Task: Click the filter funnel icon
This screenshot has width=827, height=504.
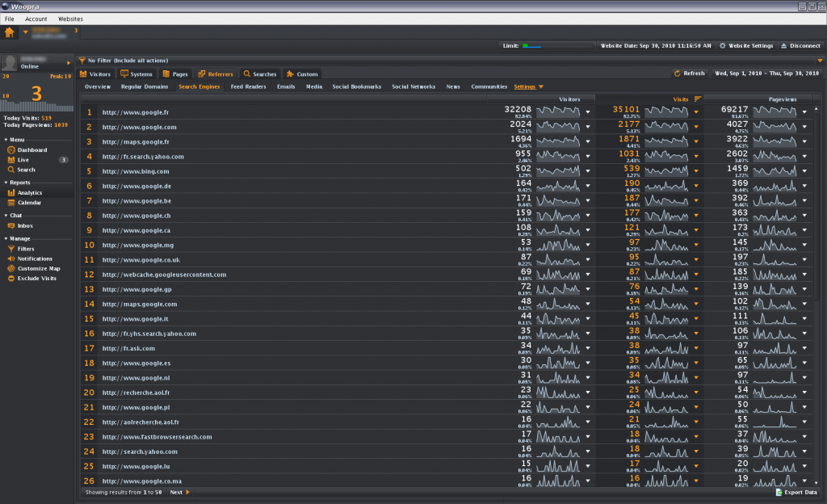Action: pos(82,61)
